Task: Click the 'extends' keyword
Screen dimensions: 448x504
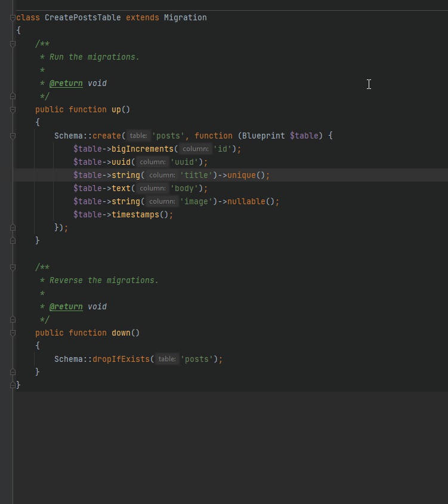Action: pos(142,18)
